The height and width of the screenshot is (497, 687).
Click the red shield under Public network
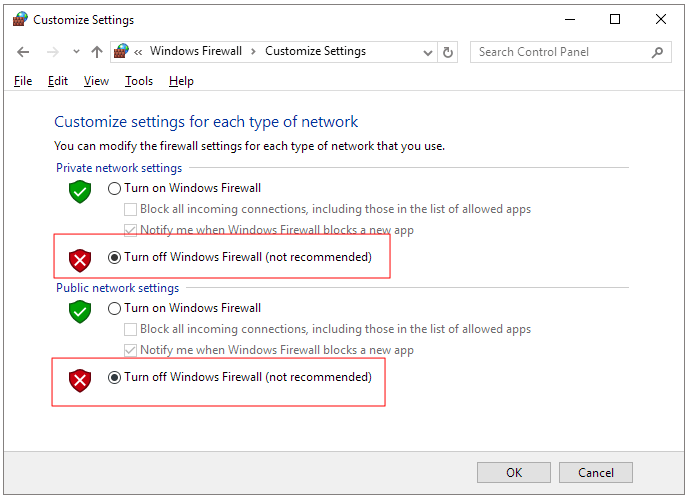80,380
